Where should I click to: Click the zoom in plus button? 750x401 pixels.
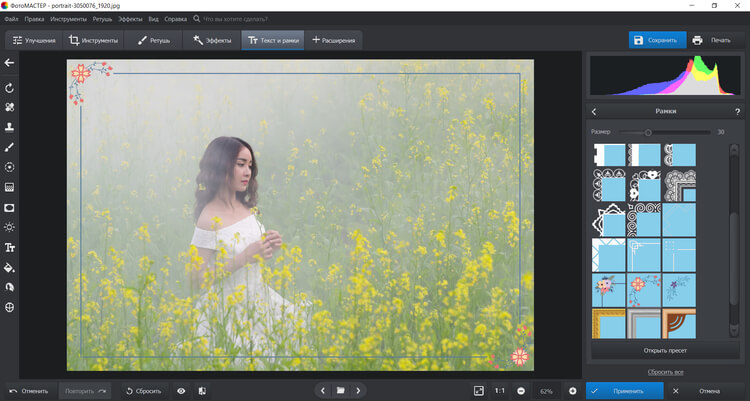572,390
